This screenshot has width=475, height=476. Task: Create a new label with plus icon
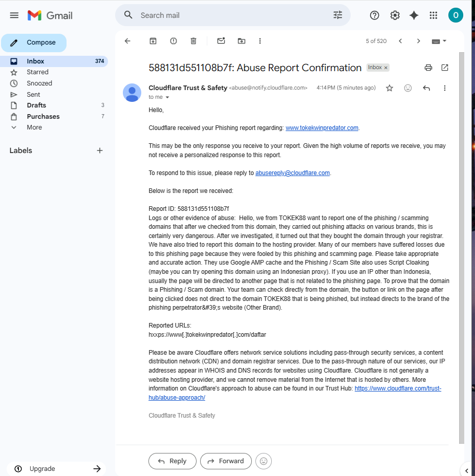pyautogui.click(x=99, y=150)
